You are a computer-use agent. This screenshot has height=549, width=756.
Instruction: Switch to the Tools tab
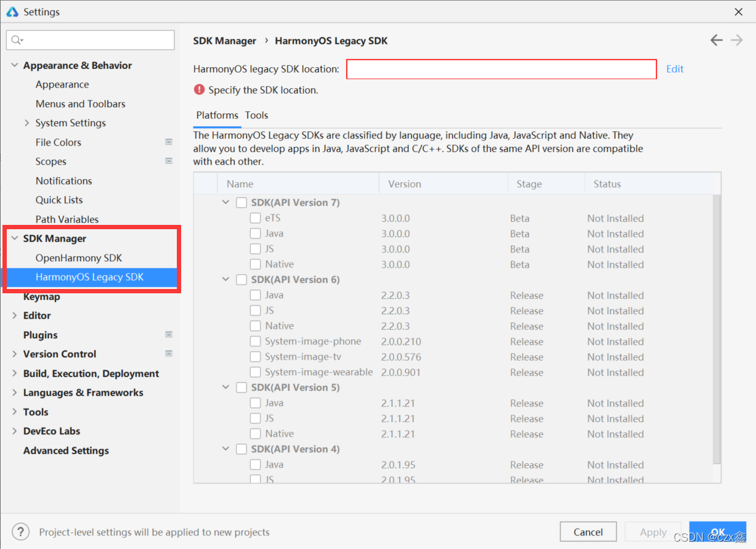[x=256, y=115]
